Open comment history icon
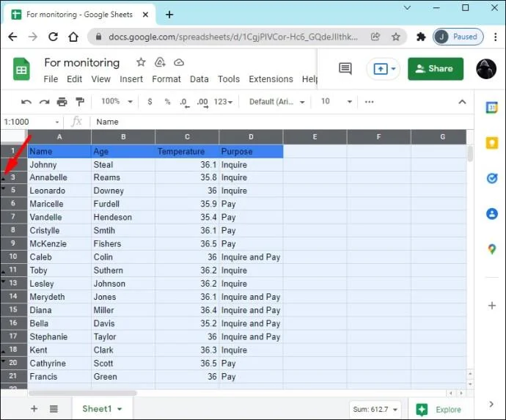This screenshot has width=506, height=420. pyautogui.click(x=345, y=69)
